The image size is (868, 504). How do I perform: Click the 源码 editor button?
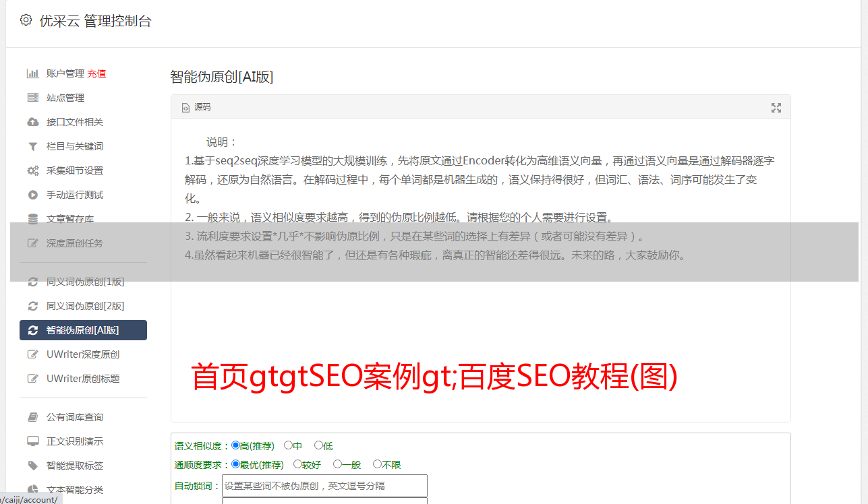tap(196, 108)
